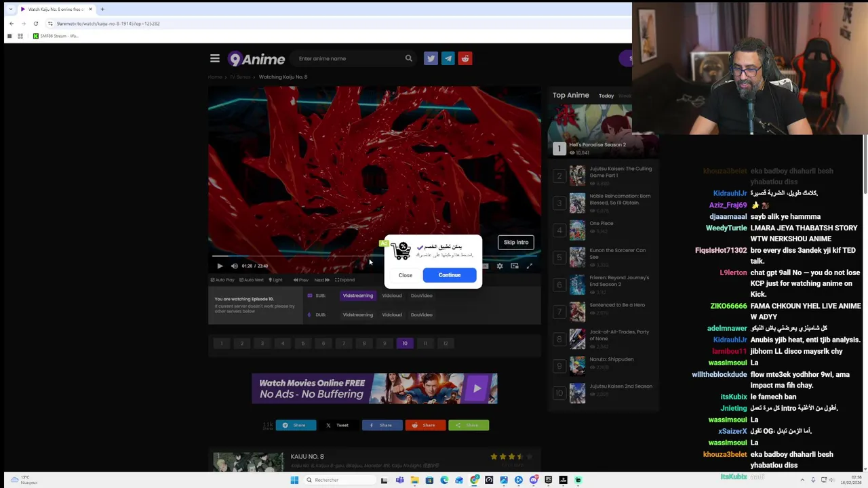Expand the video player
This screenshot has width=868, height=488.
click(x=344, y=280)
